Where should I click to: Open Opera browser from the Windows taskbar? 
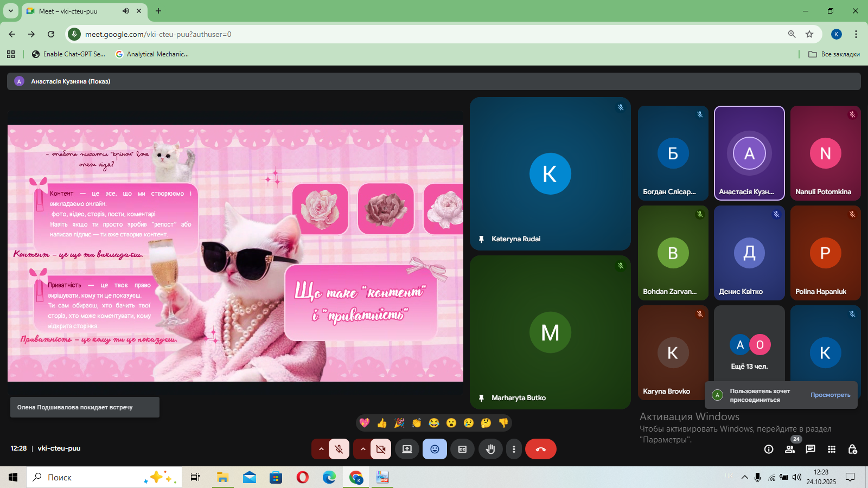tap(303, 477)
